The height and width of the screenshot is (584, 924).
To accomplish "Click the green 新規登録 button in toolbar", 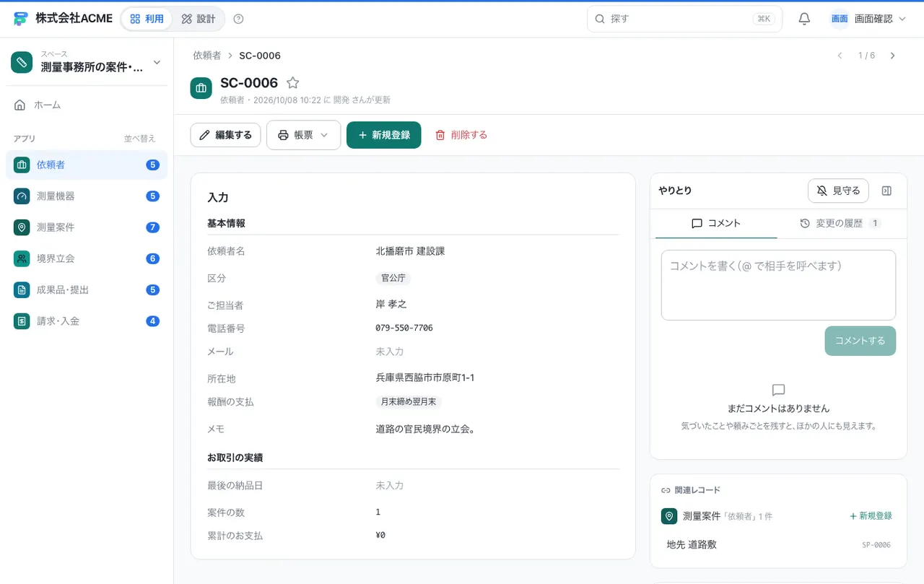I will pyautogui.click(x=383, y=135).
